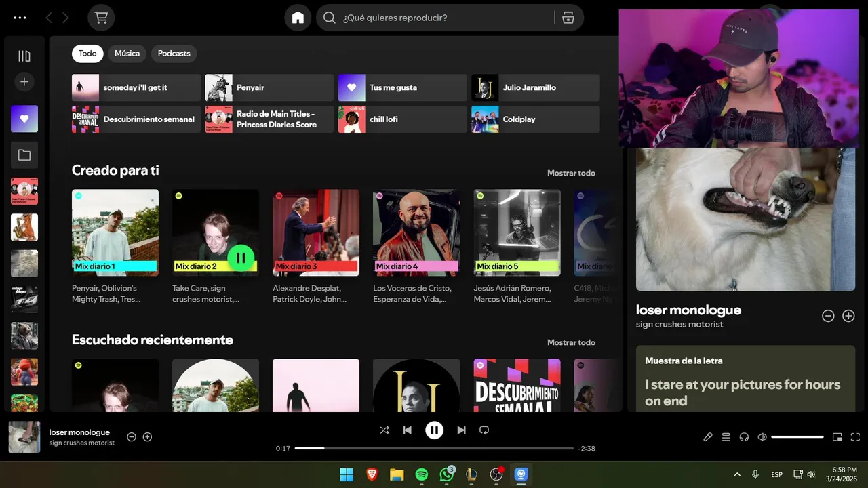Select the Todo filter chip
The width and height of the screenshot is (868, 488).
pos(87,54)
